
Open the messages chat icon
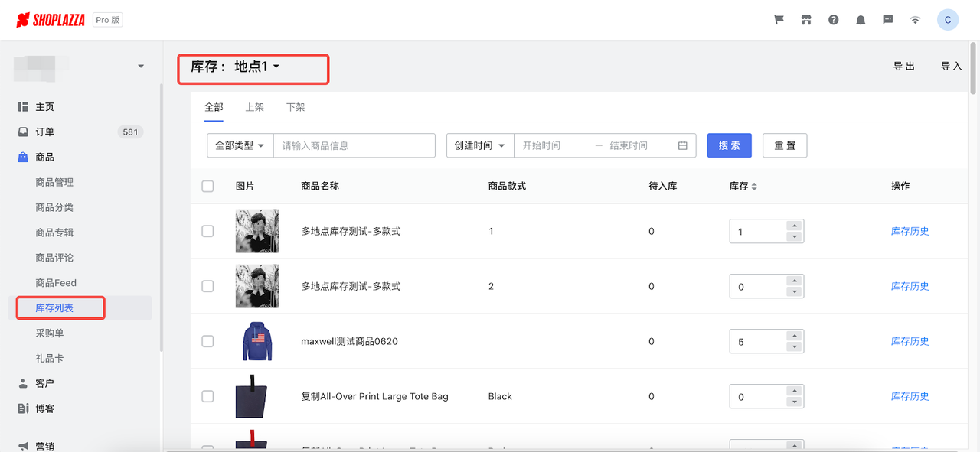[x=887, y=19]
